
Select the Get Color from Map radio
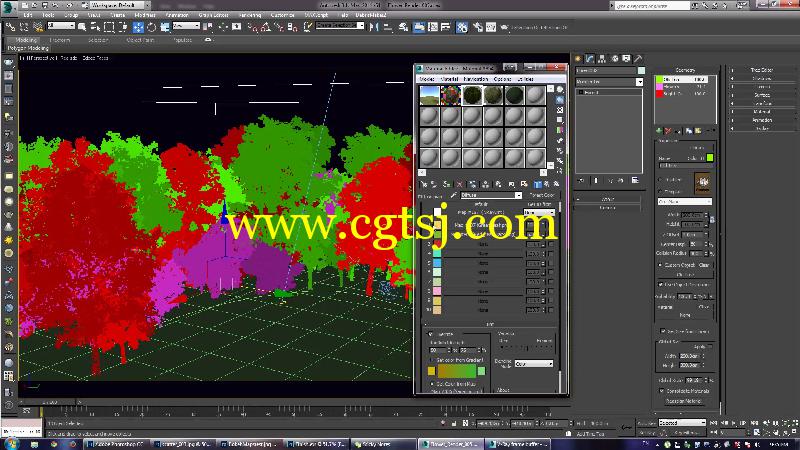pyautogui.click(x=432, y=384)
